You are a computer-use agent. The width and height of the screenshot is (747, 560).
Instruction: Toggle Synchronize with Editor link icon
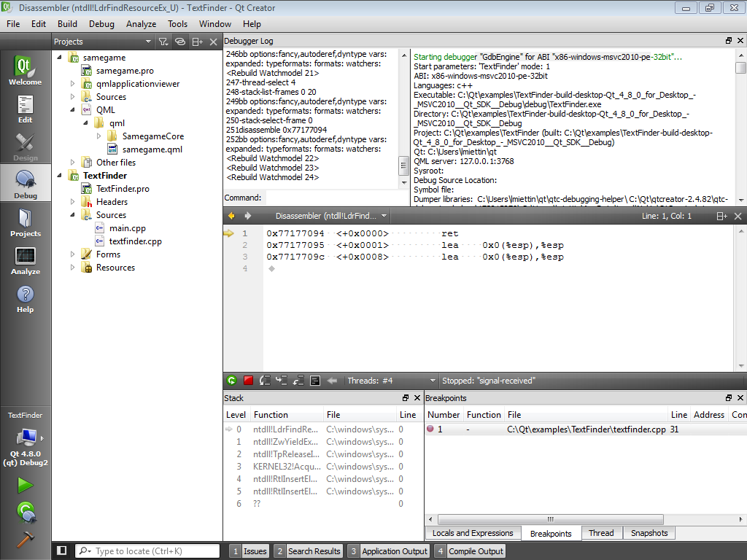tap(179, 42)
